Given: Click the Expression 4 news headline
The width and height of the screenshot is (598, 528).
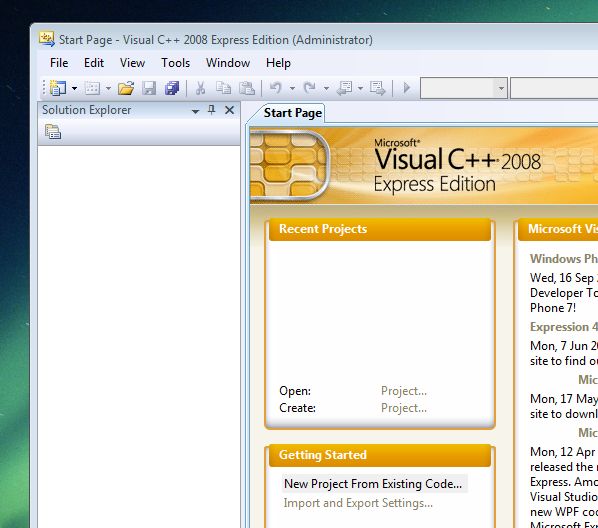Looking at the screenshot, I should [564, 327].
